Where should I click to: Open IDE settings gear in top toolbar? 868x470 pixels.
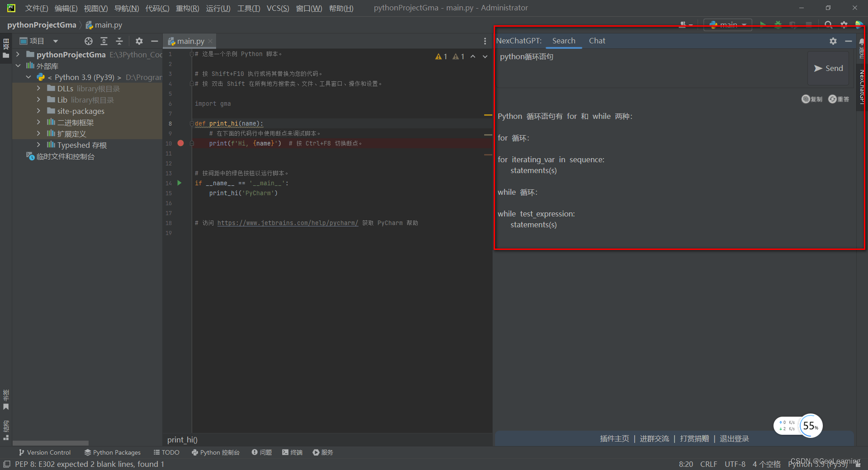click(844, 24)
